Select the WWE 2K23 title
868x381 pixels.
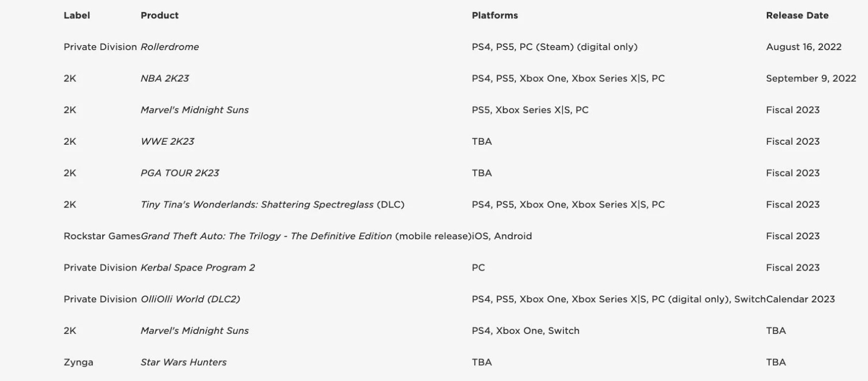tap(167, 142)
